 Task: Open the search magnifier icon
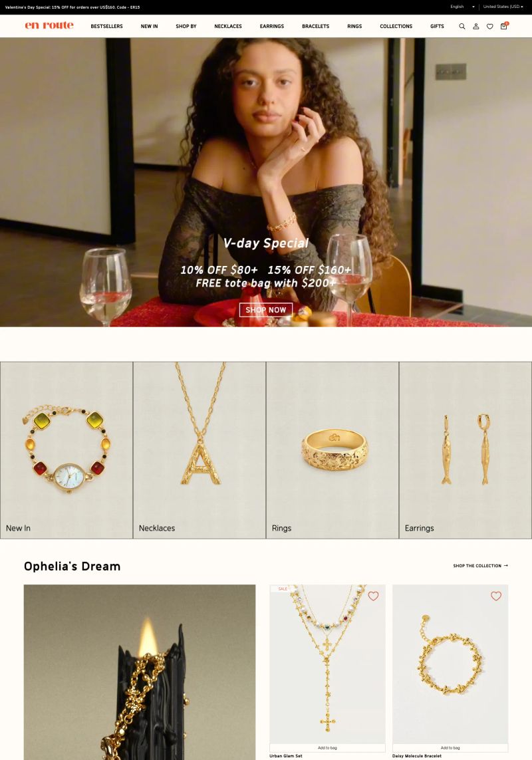[x=462, y=26]
